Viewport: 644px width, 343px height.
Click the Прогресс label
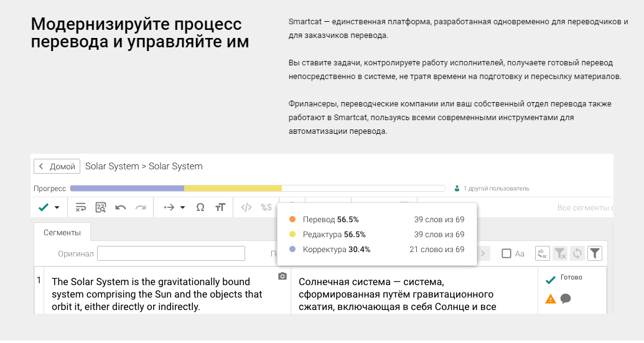click(50, 189)
